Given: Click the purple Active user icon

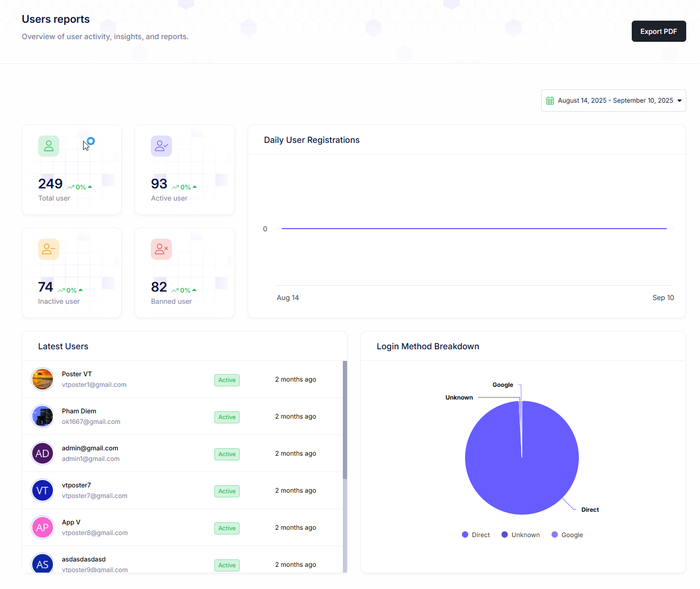Looking at the screenshot, I should pos(161,146).
